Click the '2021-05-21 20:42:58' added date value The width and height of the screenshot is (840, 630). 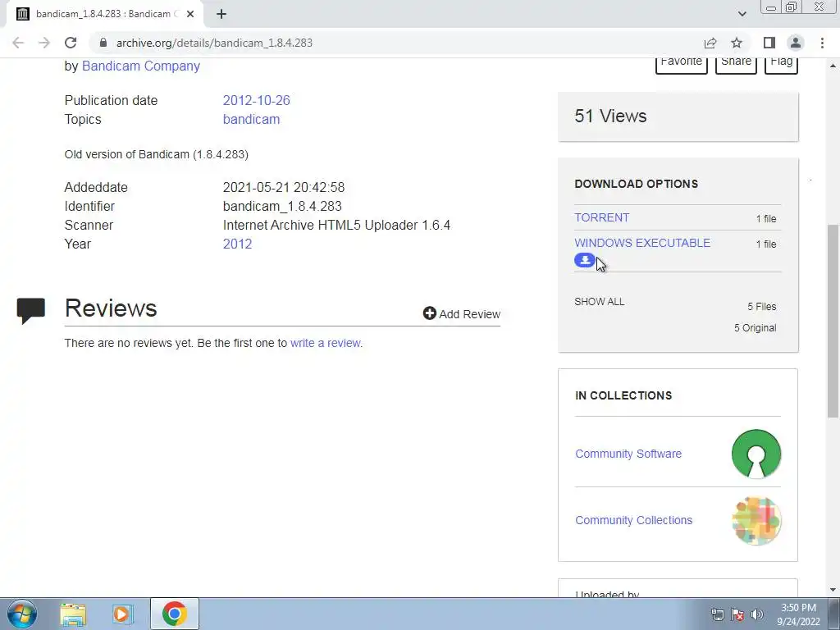284,188
